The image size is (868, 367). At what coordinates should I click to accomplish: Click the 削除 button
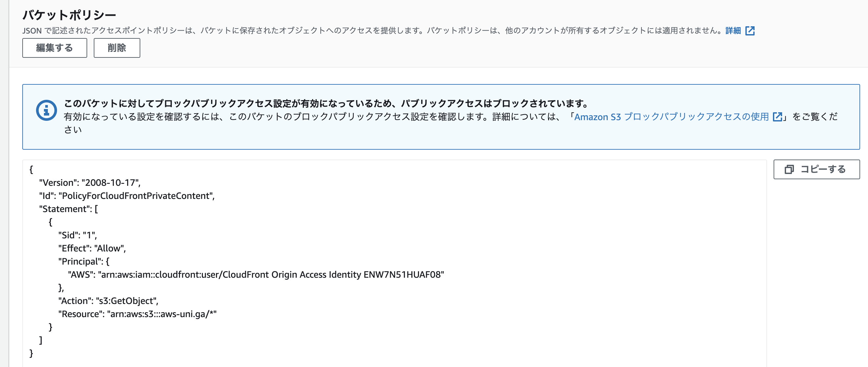117,48
